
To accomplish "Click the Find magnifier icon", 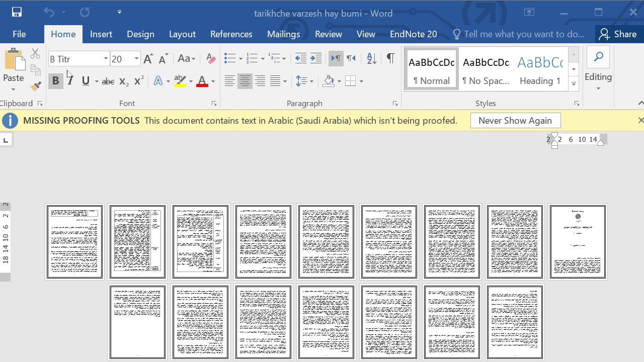I will pyautogui.click(x=598, y=57).
